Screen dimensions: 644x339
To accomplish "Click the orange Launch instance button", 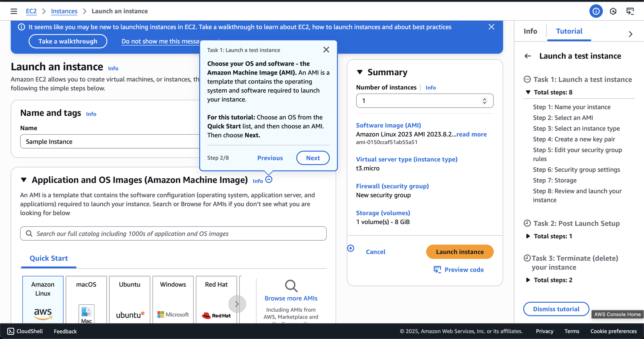I will 460,252.
